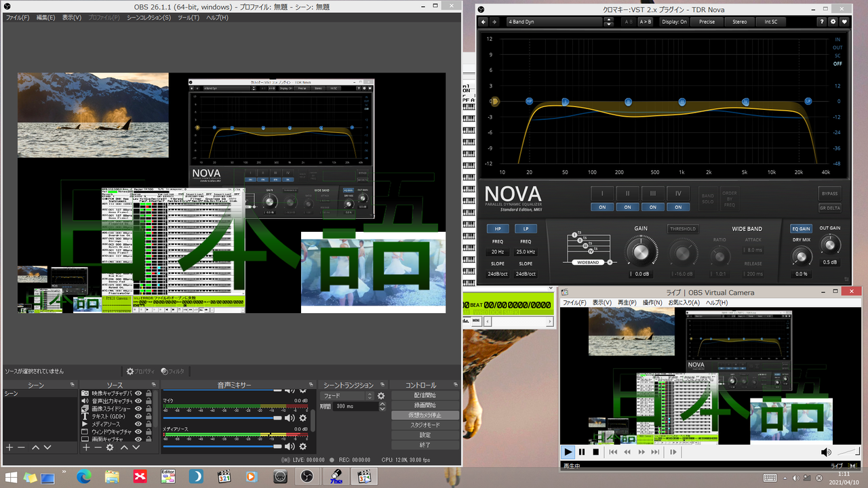Toggle visibility of 画像スライドショー source
Viewport: 868px width, 488px height.
[138, 409]
